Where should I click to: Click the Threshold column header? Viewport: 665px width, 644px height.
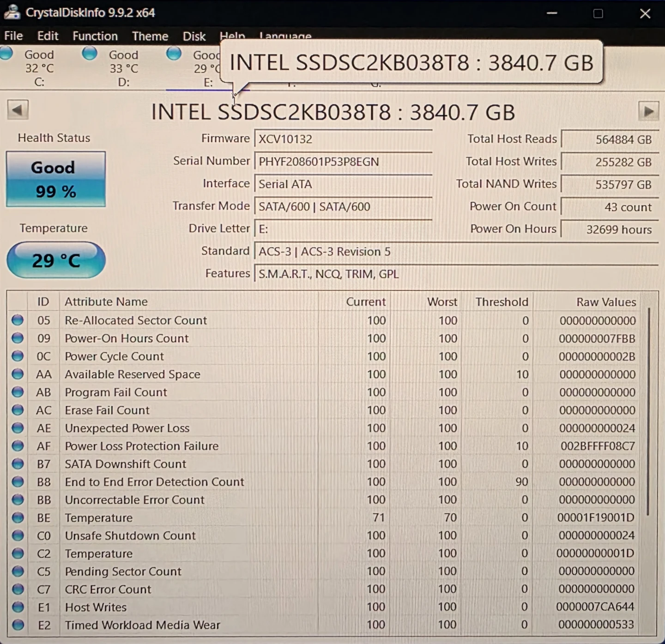498,302
